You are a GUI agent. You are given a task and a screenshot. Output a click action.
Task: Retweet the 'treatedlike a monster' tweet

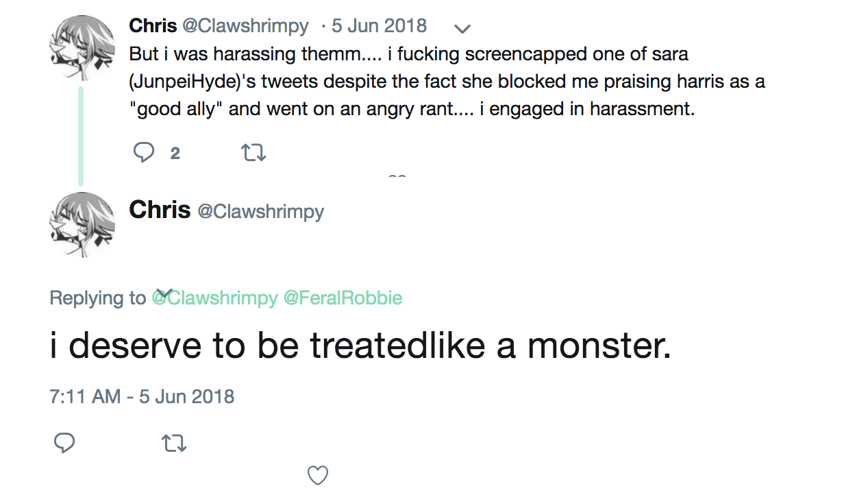[174, 444]
